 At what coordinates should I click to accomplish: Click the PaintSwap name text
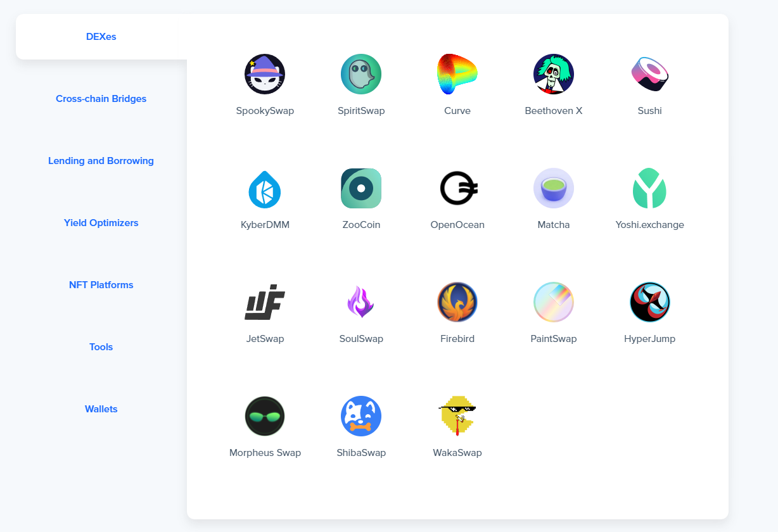tap(554, 339)
